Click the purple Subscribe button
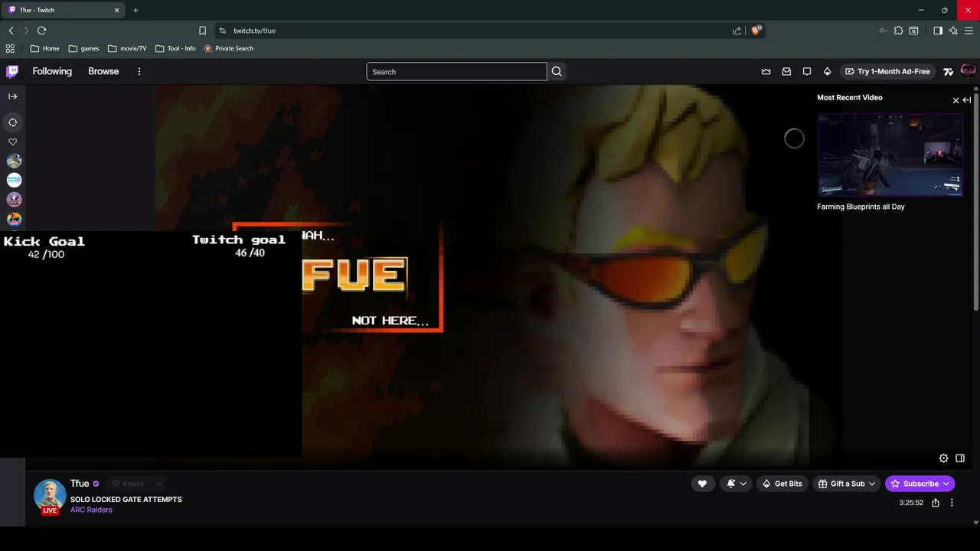Image resolution: width=980 pixels, height=551 pixels. point(920,484)
